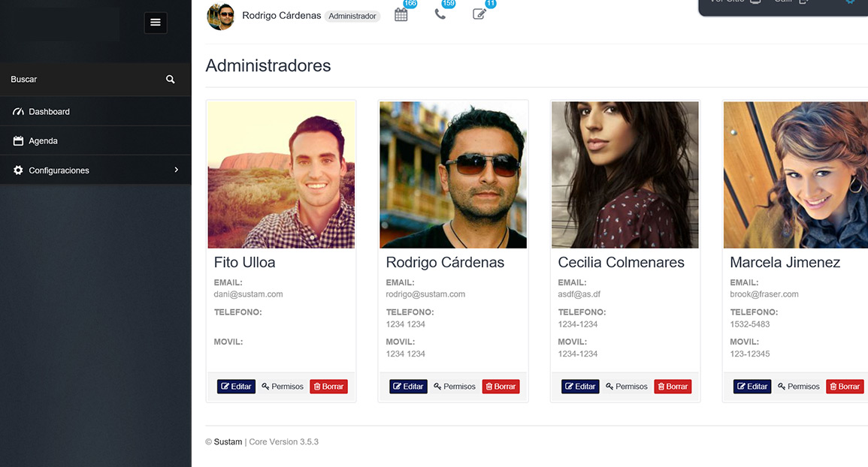
Task: Click the Sustam footer link
Action: tap(228, 441)
